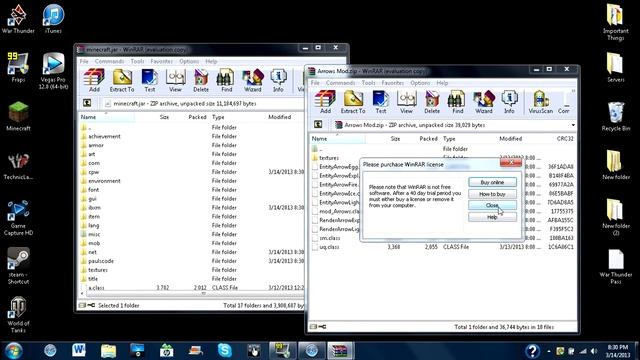
Task: Open Favorites menu in minecraft.jar window
Action: [x=162, y=61]
